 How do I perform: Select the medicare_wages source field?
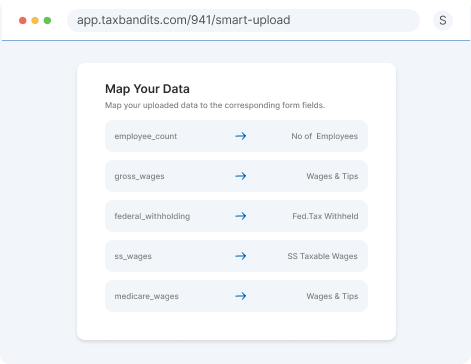click(x=146, y=296)
